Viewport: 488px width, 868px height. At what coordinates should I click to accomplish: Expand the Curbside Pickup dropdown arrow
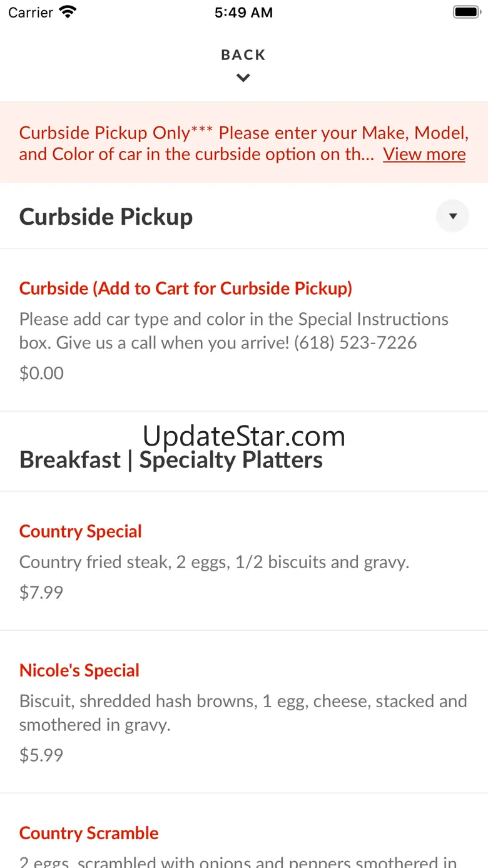click(453, 217)
